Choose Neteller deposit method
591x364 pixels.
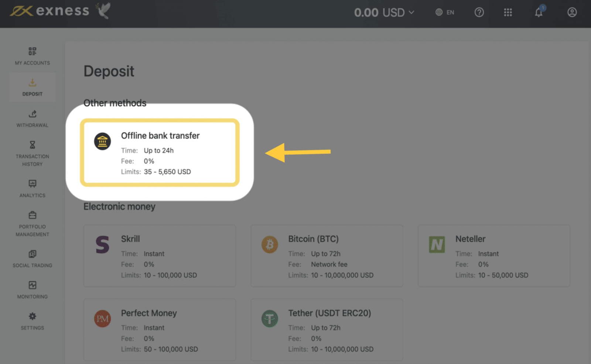point(494,256)
